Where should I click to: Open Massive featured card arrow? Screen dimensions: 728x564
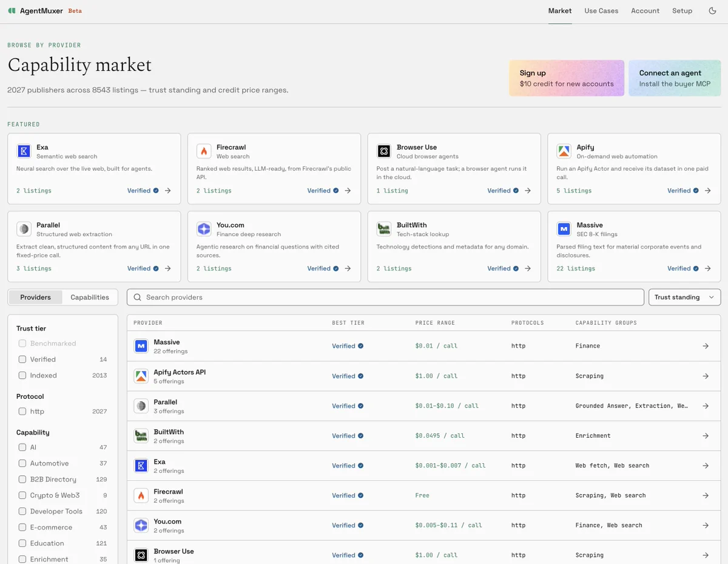click(708, 268)
